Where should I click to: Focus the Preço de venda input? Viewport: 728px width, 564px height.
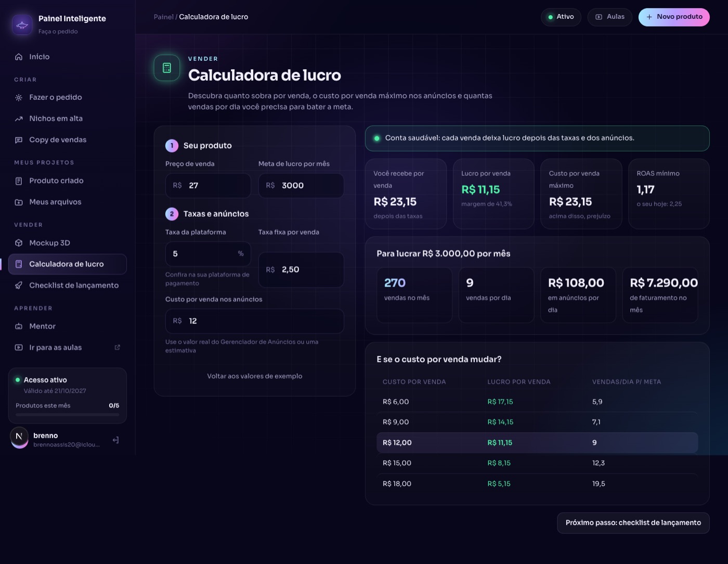tap(208, 186)
